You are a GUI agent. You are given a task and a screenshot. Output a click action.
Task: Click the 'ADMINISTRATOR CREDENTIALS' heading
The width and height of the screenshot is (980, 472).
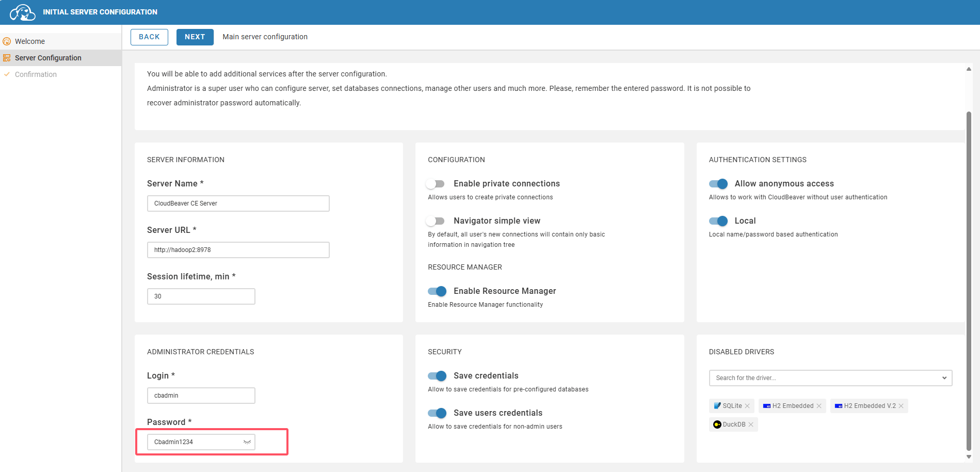point(201,352)
